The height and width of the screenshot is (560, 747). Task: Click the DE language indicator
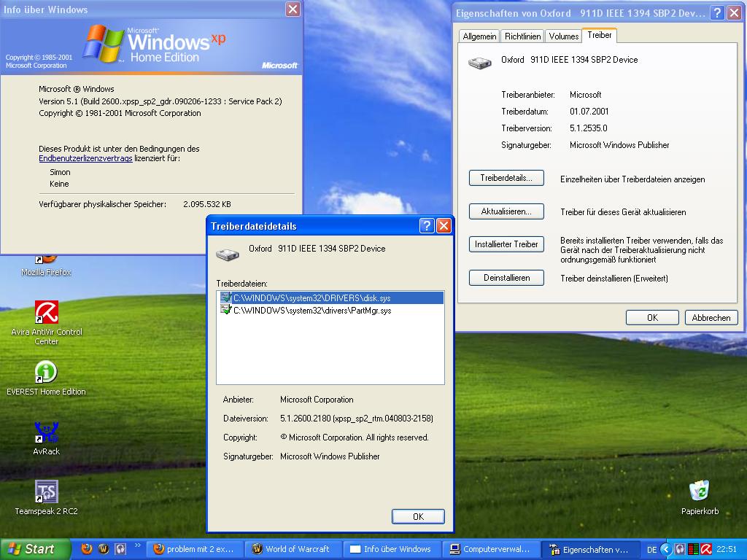(651, 550)
